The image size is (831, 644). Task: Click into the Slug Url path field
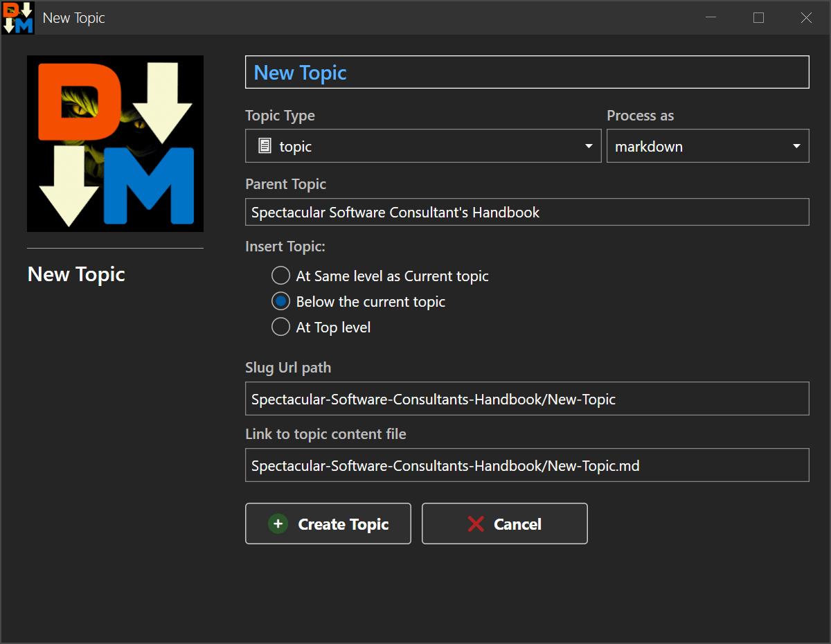[526, 399]
